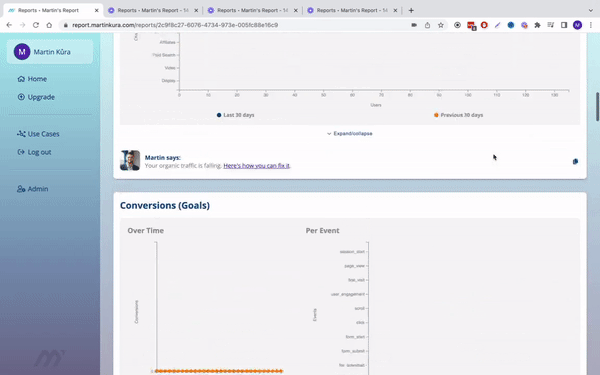Switch to the first Martin's Report tab
This screenshot has height=375, width=600.
pos(49,10)
